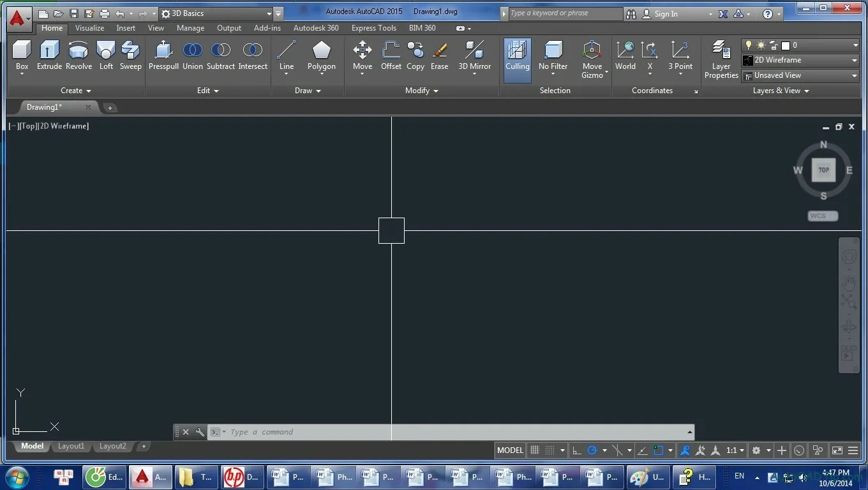Open the Insert ribbon tab

[x=126, y=28]
